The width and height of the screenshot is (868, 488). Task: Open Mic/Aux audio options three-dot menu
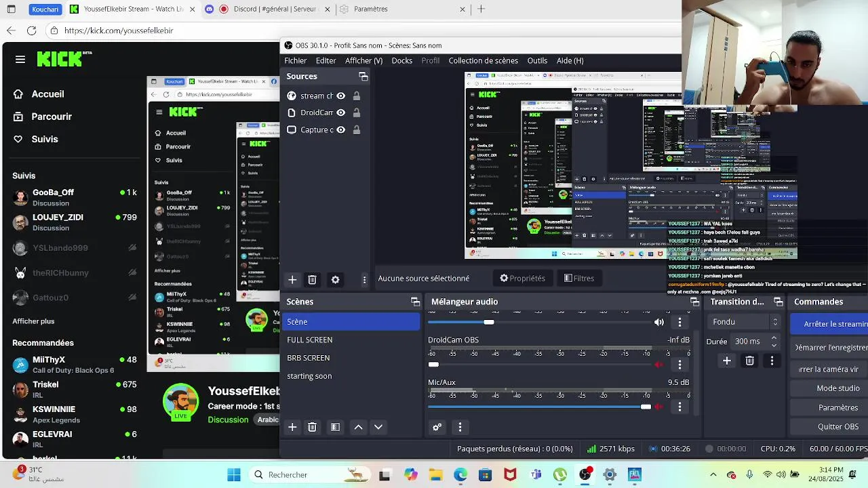tap(679, 407)
